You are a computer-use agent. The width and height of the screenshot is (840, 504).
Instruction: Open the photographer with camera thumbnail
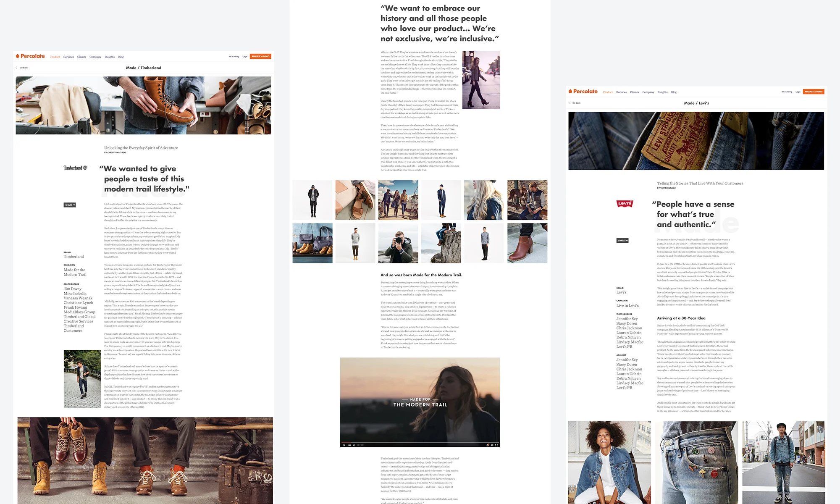click(x=398, y=243)
